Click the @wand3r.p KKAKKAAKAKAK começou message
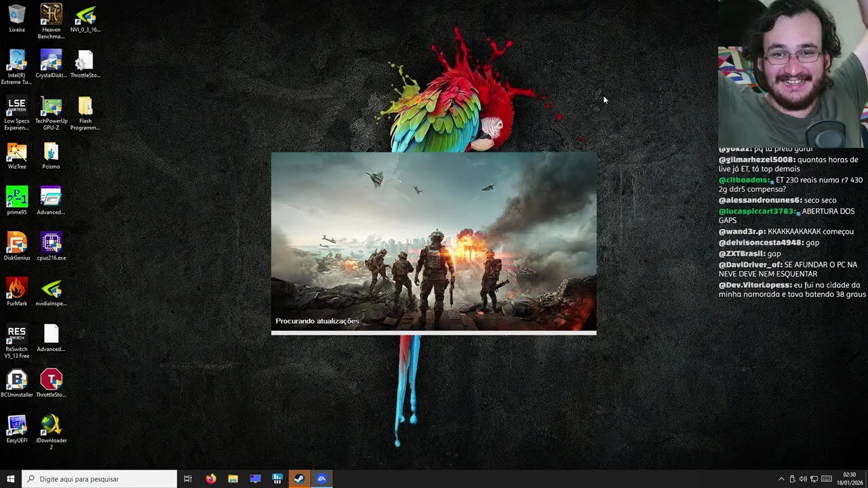 click(x=787, y=232)
